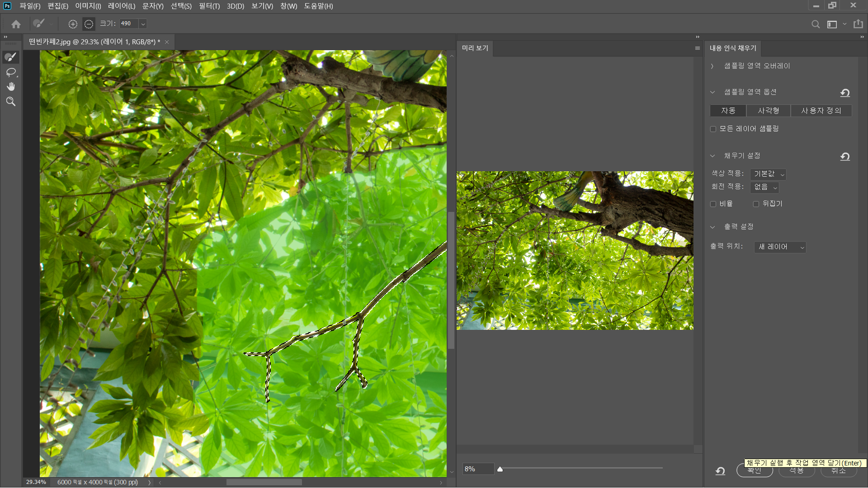The height and width of the screenshot is (488, 868).
Task: Select the Sampling Brush tool
Action: click(11, 57)
